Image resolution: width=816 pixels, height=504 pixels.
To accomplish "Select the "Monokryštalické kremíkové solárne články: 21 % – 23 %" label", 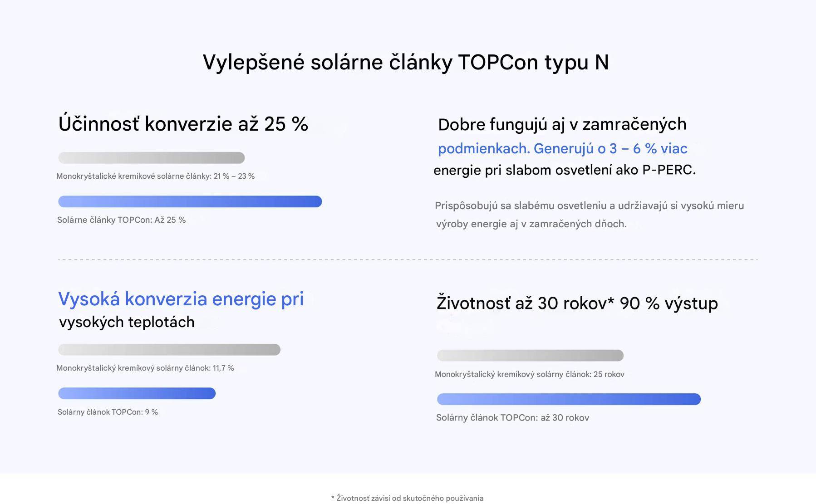I will [x=155, y=176].
